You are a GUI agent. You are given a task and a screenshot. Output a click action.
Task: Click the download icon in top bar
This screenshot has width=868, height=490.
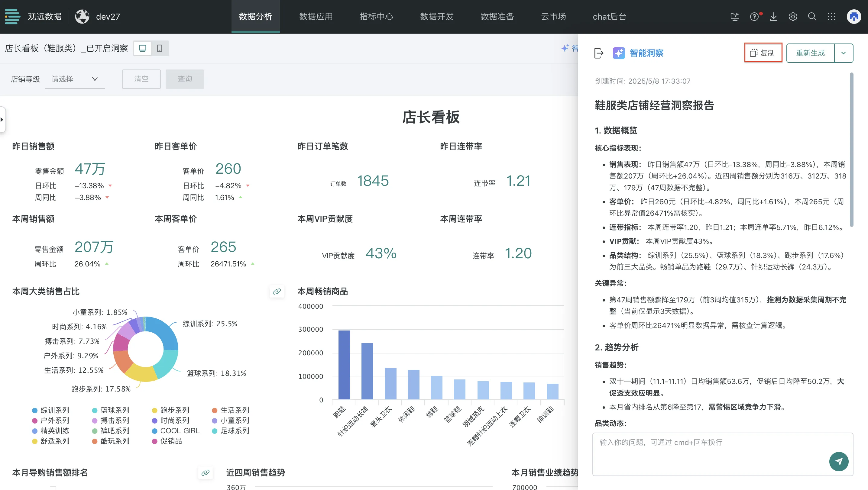pyautogui.click(x=774, y=17)
